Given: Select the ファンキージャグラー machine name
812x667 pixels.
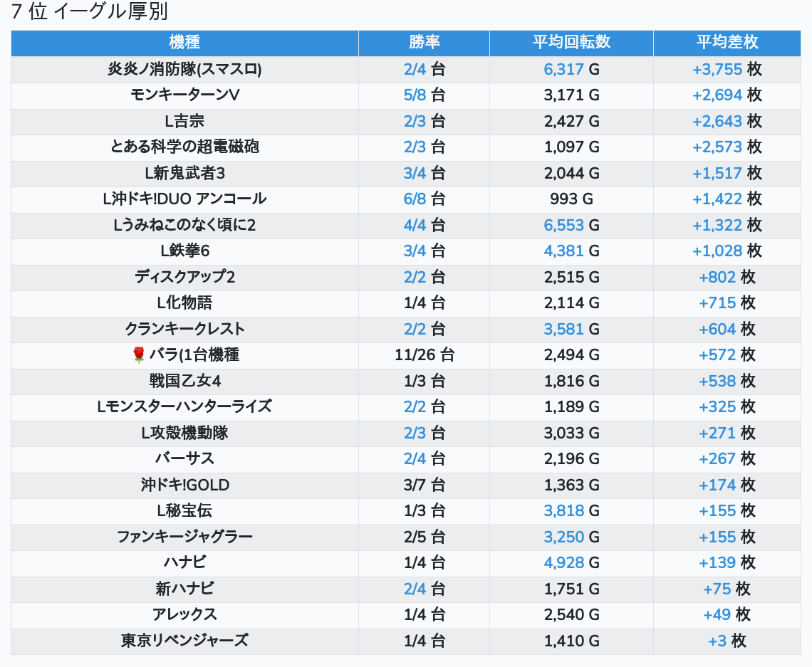Looking at the screenshot, I should point(184,537).
